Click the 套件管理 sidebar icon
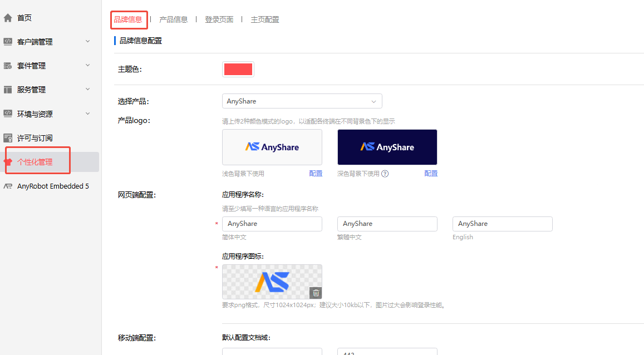Image resolution: width=644 pixels, height=355 pixels. 8,66
